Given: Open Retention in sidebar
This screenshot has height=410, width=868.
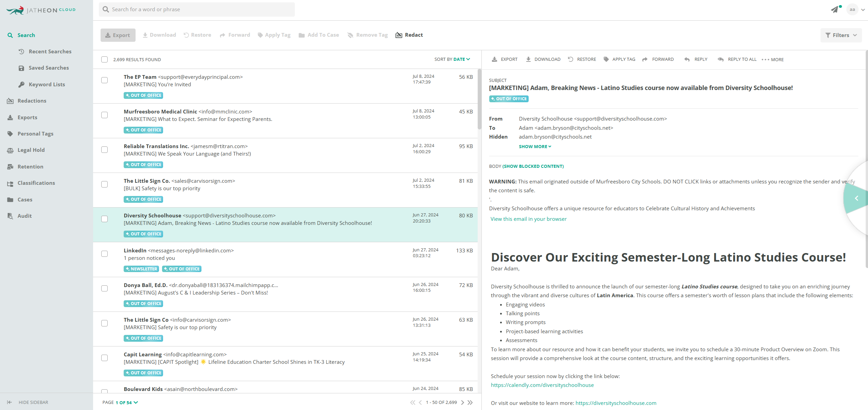Looking at the screenshot, I should (31, 167).
